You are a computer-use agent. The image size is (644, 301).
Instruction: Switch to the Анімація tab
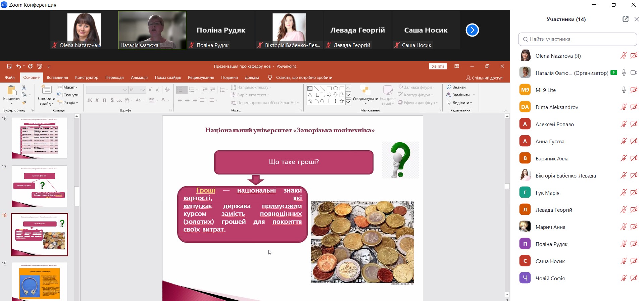139,78
